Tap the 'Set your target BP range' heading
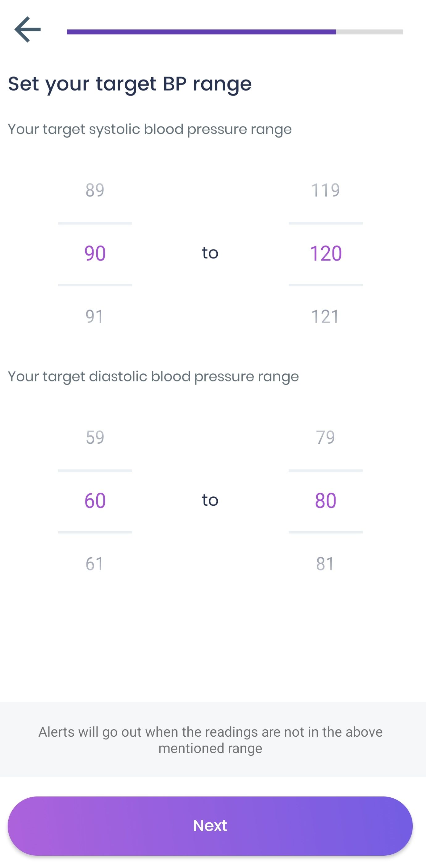The width and height of the screenshot is (426, 868). coord(130,84)
